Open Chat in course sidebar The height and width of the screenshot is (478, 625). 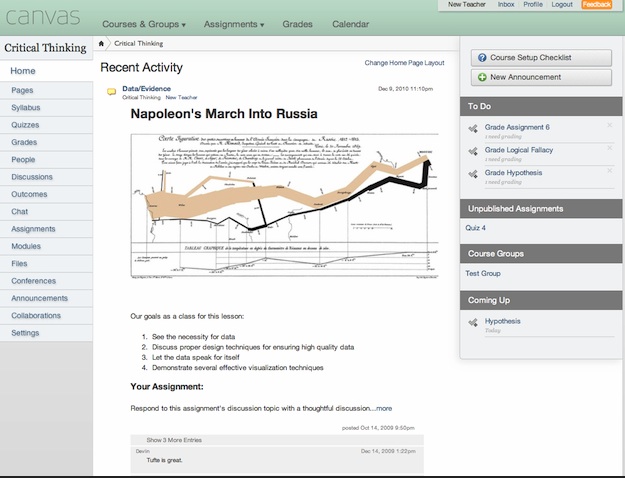point(46,212)
